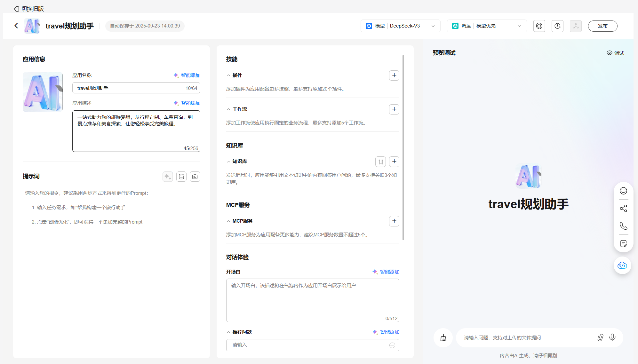The image size is (638, 364).
Task: Collapse the 推荐问题 section chevron
Action: tap(228, 332)
